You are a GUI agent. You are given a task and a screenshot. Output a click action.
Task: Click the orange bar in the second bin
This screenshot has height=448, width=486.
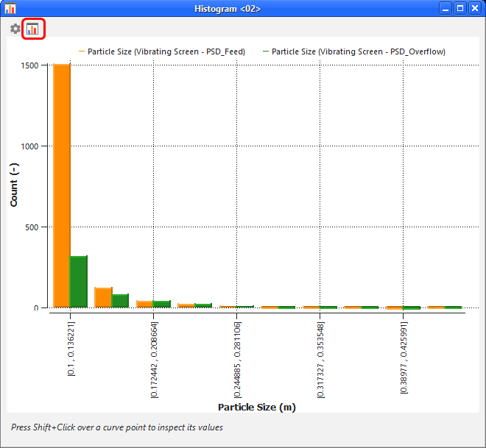click(x=103, y=297)
